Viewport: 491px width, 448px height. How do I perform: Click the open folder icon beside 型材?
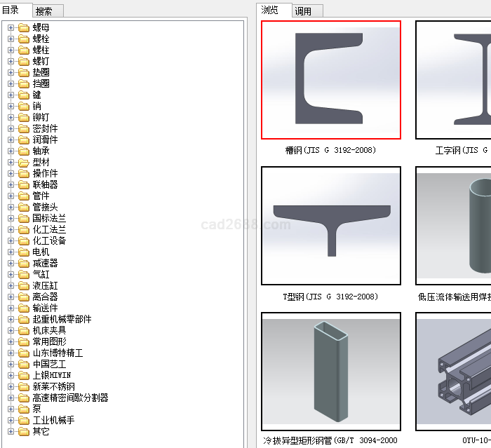(23, 162)
